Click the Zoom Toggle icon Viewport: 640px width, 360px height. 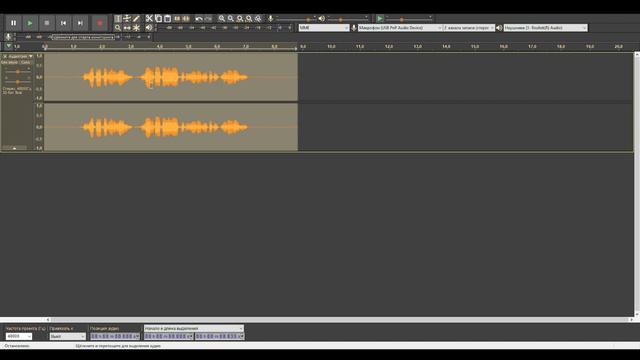[258, 18]
